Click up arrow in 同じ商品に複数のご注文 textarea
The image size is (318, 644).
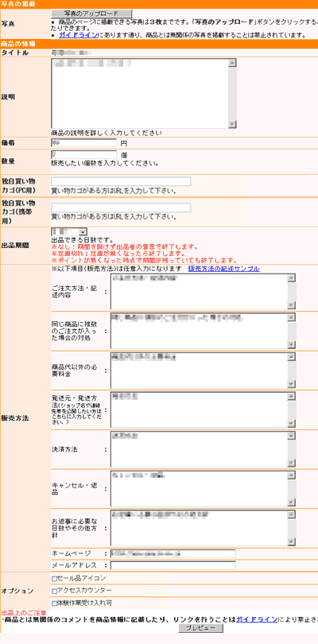[292, 318]
